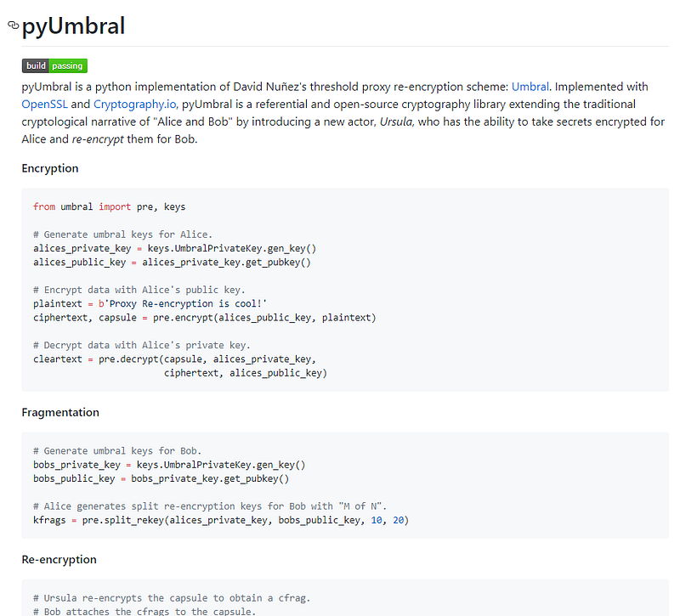
Task: Click the '# Generate umbral keys for Bob.' comment
Action: pos(117,451)
